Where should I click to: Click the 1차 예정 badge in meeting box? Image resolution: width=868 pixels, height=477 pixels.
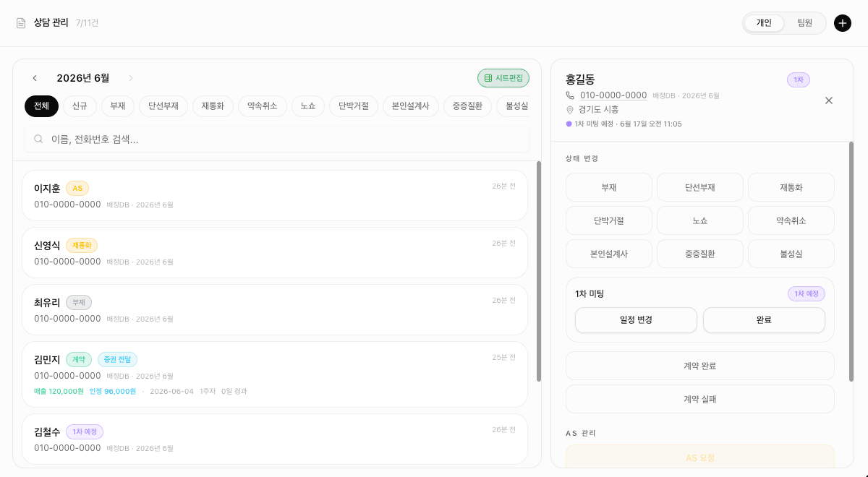coord(807,293)
